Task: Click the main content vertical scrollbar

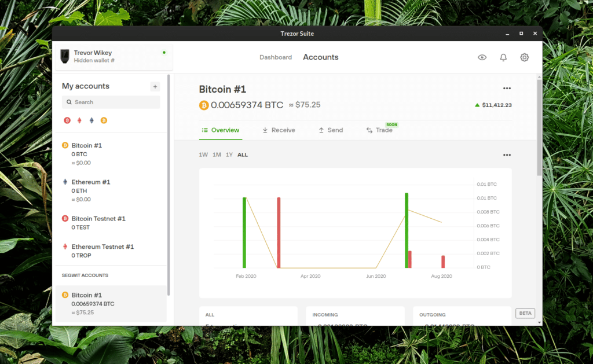Action: 539,128
